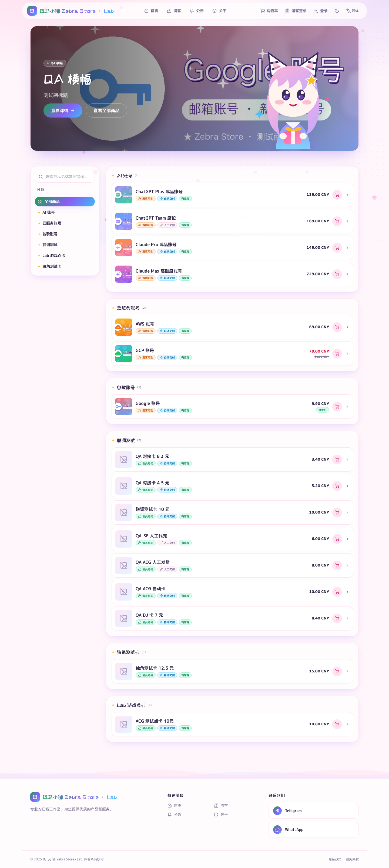389x868 pixels.
Task: Add QA ACG 人工发货 to cart
Action: pyautogui.click(x=337, y=565)
